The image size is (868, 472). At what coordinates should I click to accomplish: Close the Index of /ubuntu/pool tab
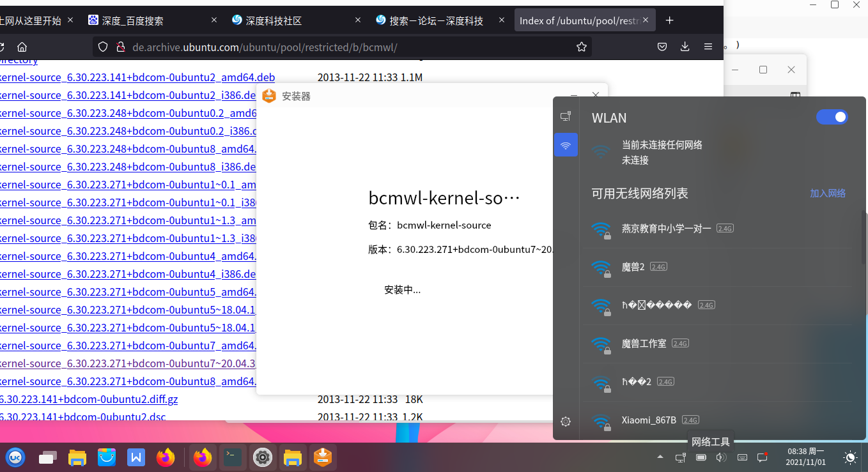pyautogui.click(x=647, y=20)
